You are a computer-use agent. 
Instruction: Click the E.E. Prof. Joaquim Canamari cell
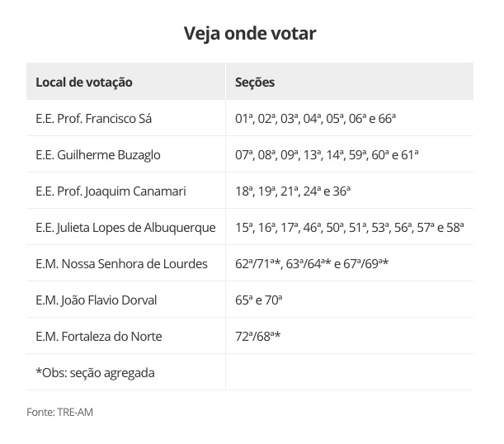click(111, 191)
